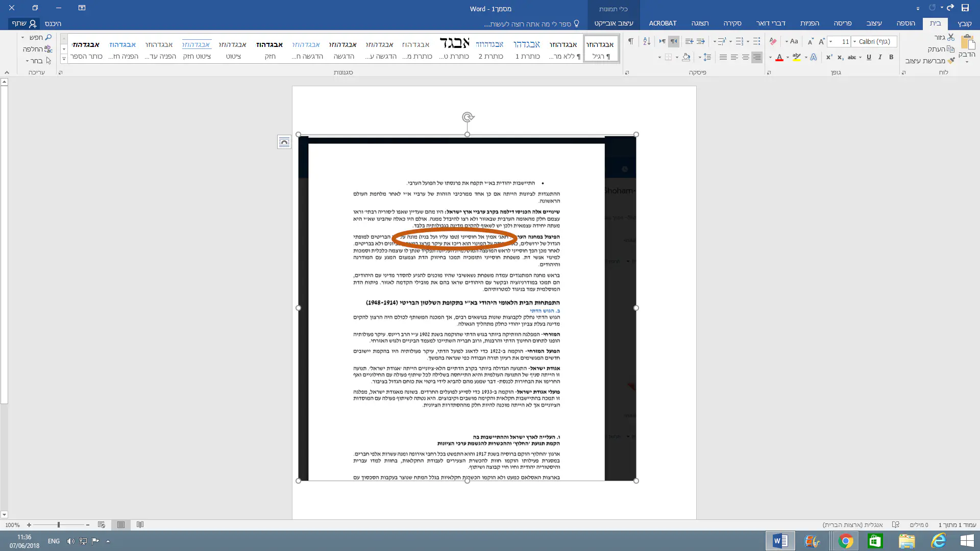Click the Sort A-Z icon
980x551 pixels.
[647, 41]
